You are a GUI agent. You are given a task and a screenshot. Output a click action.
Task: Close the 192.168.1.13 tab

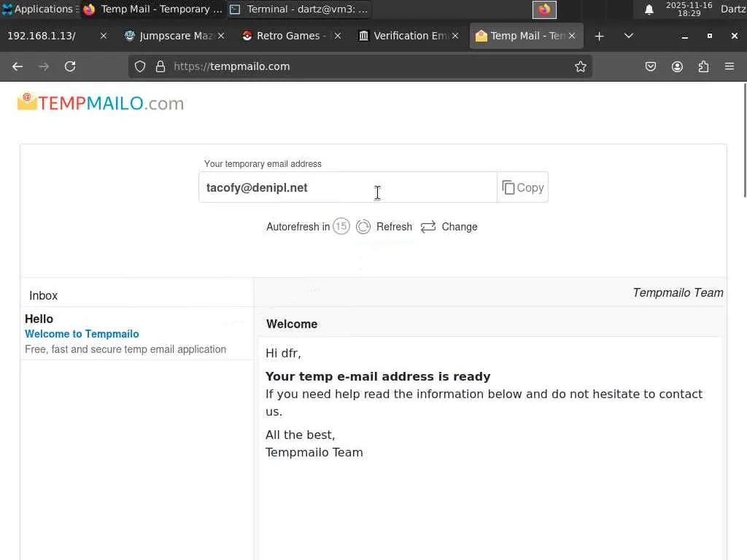tap(104, 36)
